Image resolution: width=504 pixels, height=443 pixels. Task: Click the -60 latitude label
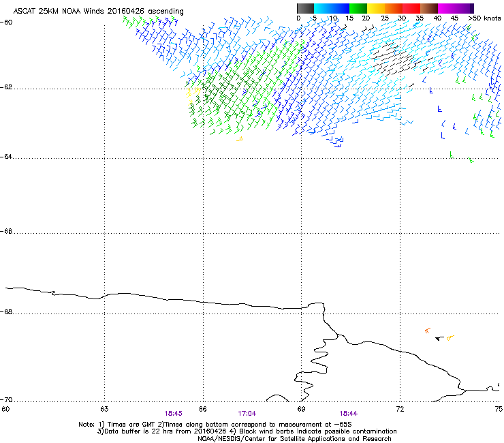click(6, 22)
